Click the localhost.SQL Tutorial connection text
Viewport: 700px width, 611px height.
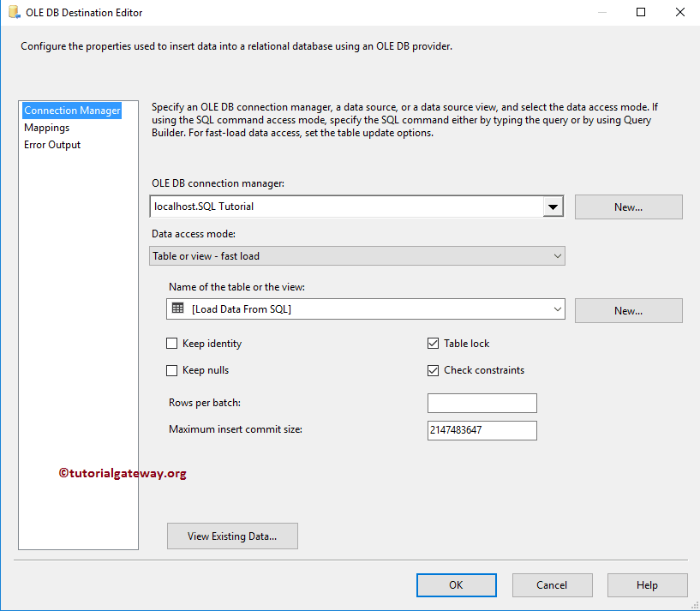tap(204, 207)
